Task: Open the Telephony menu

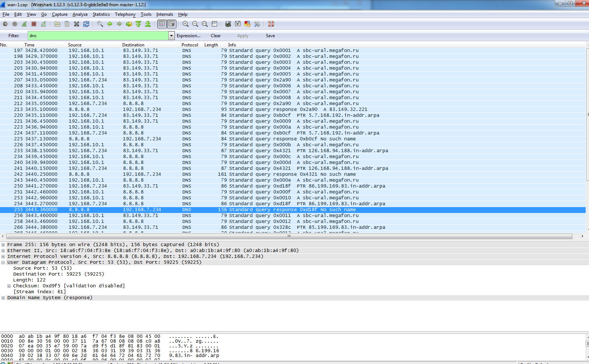Action: (x=125, y=14)
